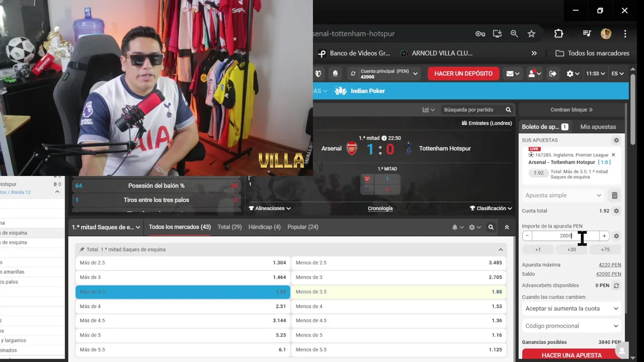Viewport: 644px width, 362px height.
Task: Open the ARNOLD VILLA CLU bookmark
Action: point(436,53)
